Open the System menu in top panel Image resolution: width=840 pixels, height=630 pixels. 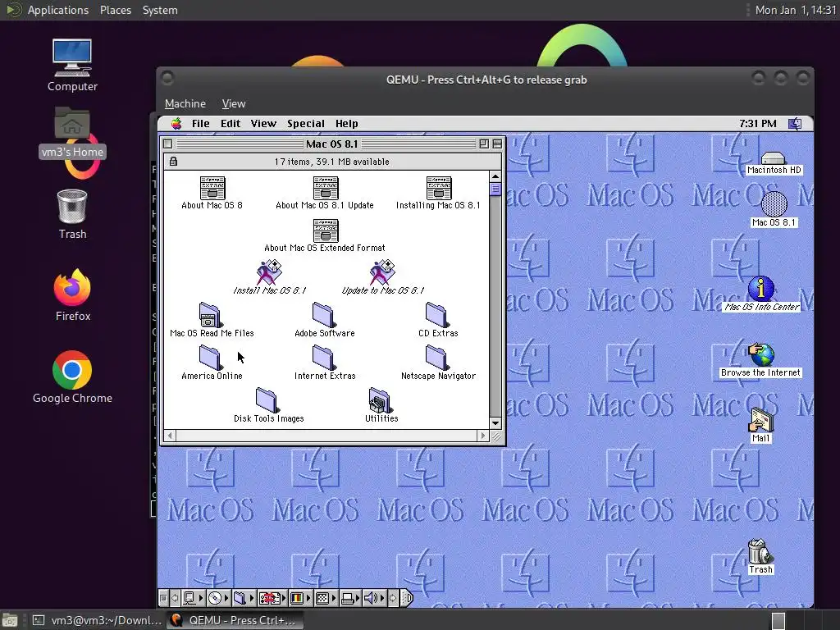[160, 10]
